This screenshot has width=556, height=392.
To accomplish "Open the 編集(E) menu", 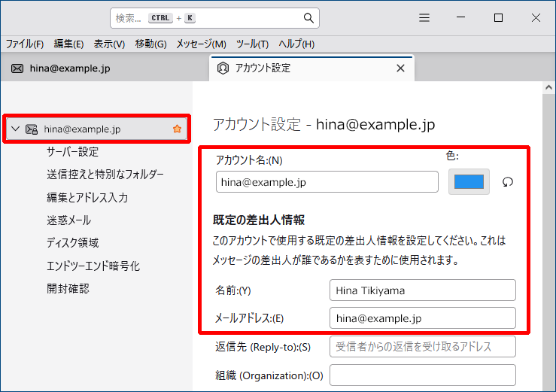I will (68, 44).
